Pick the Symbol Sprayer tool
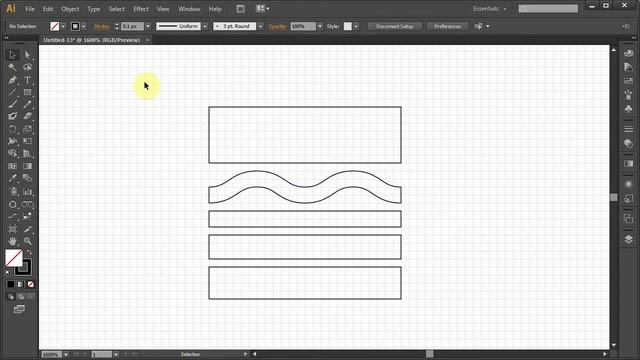 [x=12, y=191]
